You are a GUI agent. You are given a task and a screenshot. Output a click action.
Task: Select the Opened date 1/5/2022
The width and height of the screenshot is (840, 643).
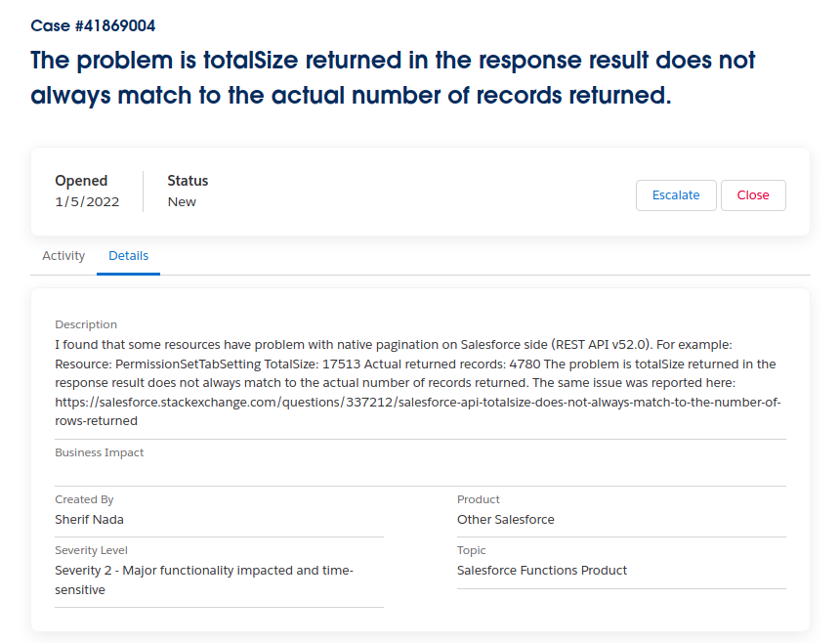(86, 201)
